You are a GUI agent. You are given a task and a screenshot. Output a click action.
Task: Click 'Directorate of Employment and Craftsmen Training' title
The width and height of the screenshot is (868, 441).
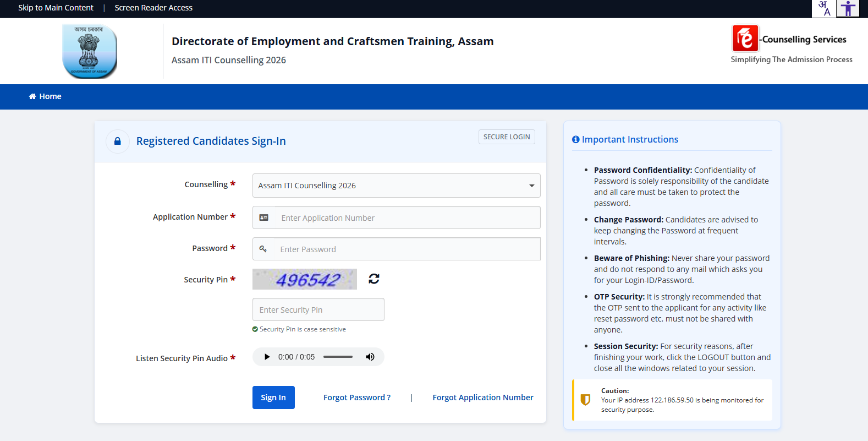[333, 41]
